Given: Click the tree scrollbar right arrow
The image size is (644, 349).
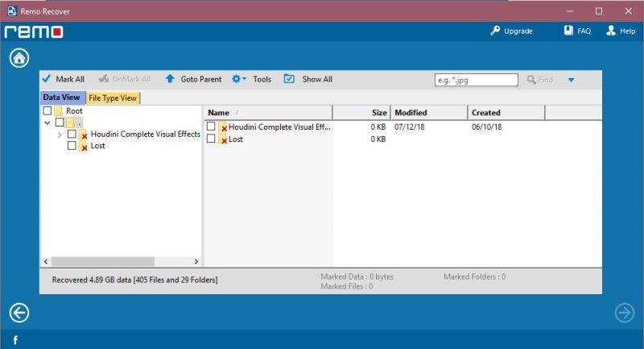Looking at the screenshot, I should (196, 261).
